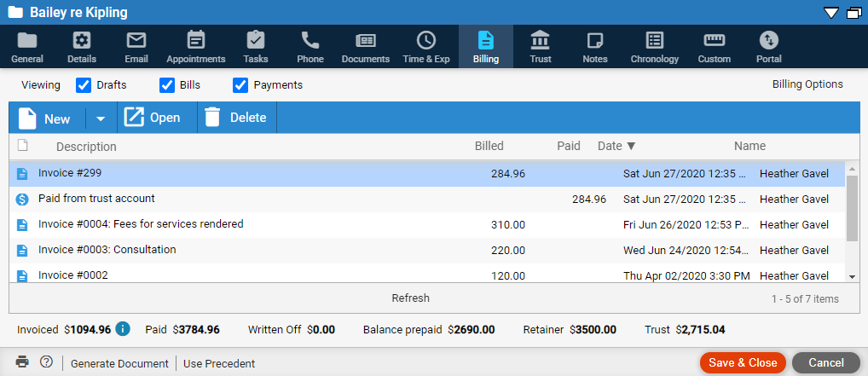Click the Invoice #299 document icon
The width and height of the screenshot is (868, 376).
point(22,174)
